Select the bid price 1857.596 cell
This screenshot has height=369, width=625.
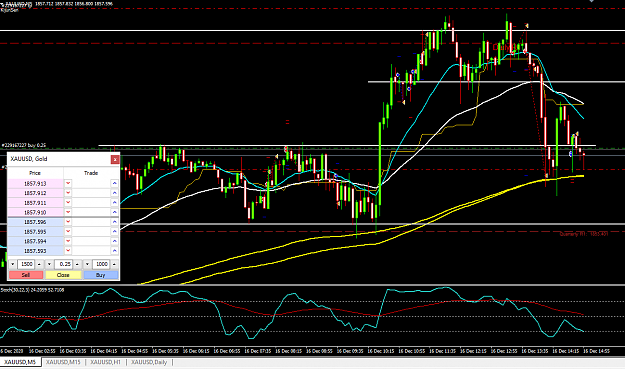click(35, 222)
